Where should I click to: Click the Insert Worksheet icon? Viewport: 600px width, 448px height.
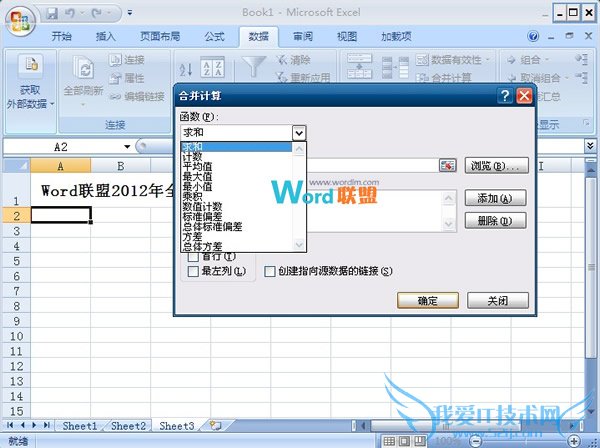pos(215,425)
